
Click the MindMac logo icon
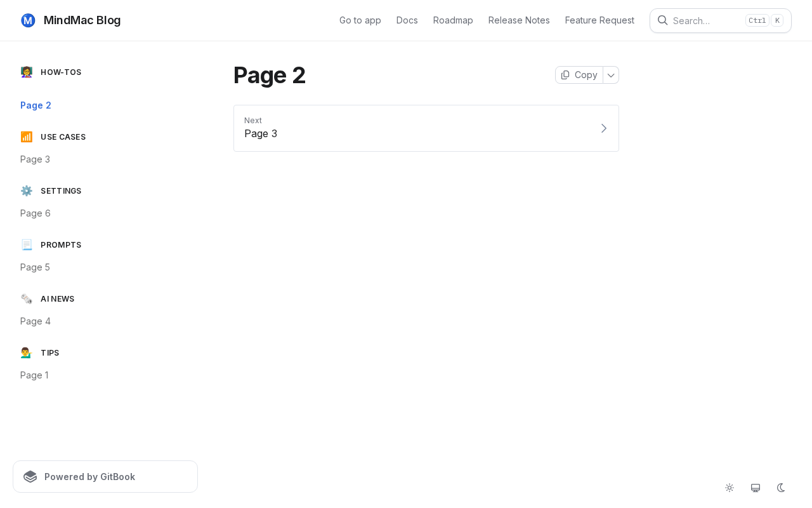tap(28, 20)
